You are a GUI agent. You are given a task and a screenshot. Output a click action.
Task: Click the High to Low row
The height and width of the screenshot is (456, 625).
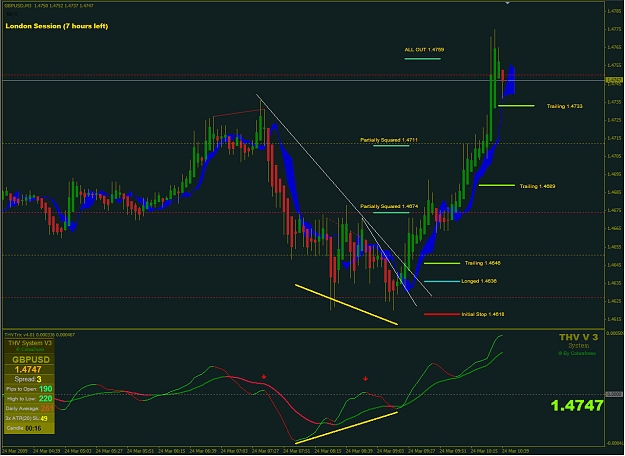tap(29, 399)
